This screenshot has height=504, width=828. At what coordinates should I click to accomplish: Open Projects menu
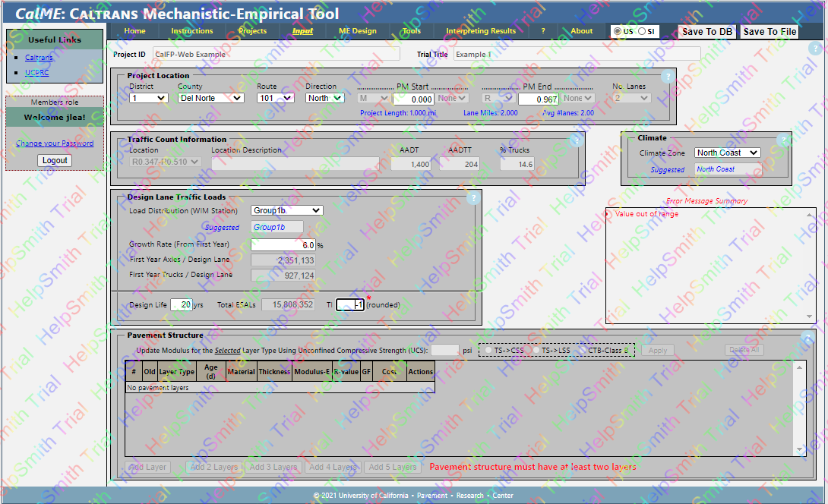(x=252, y=31)
